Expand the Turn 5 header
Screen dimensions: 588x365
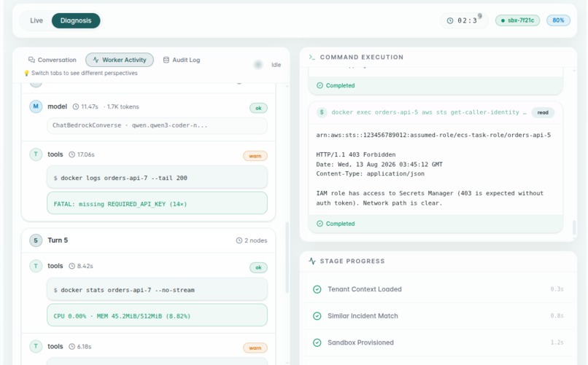point(149,240)
